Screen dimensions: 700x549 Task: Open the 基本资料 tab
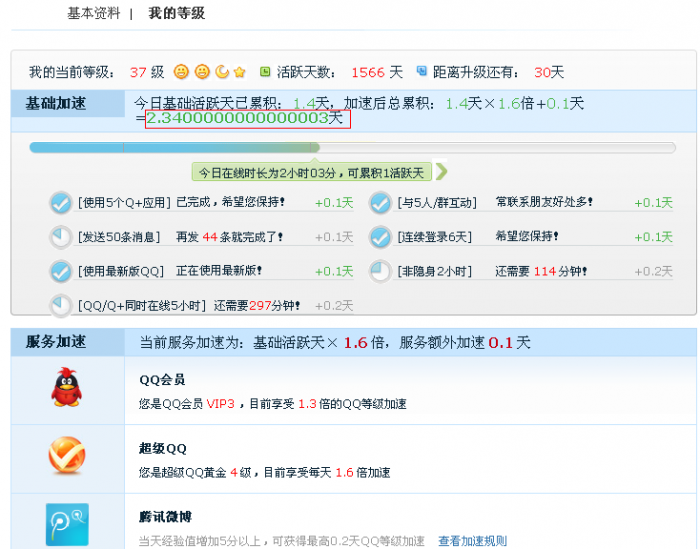click(x=94, y=13)
